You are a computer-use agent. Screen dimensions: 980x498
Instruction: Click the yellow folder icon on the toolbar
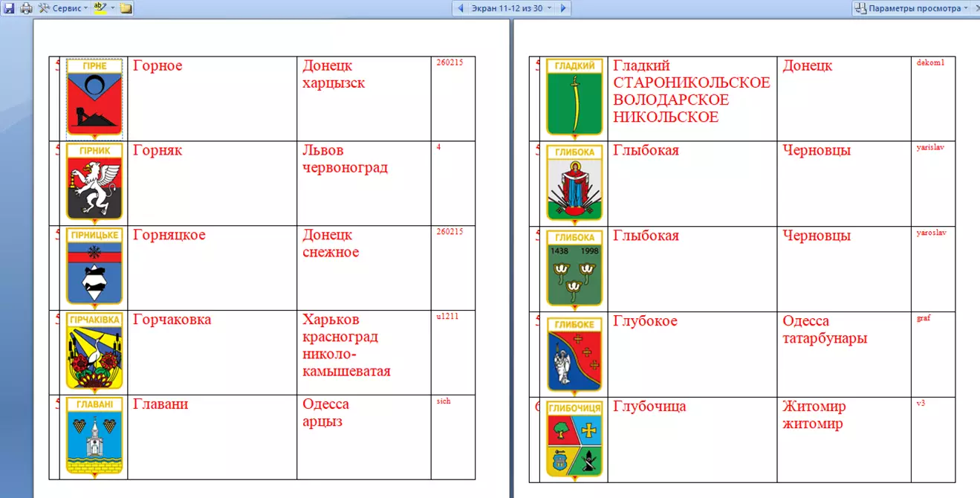126,7
